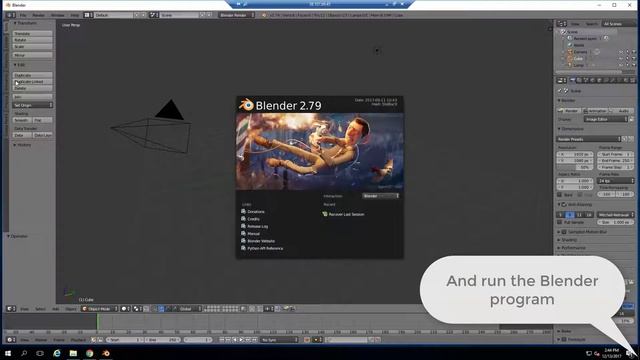Click the timeline End frame field
The width and height of the screenshot is (640, 360).
162,340
